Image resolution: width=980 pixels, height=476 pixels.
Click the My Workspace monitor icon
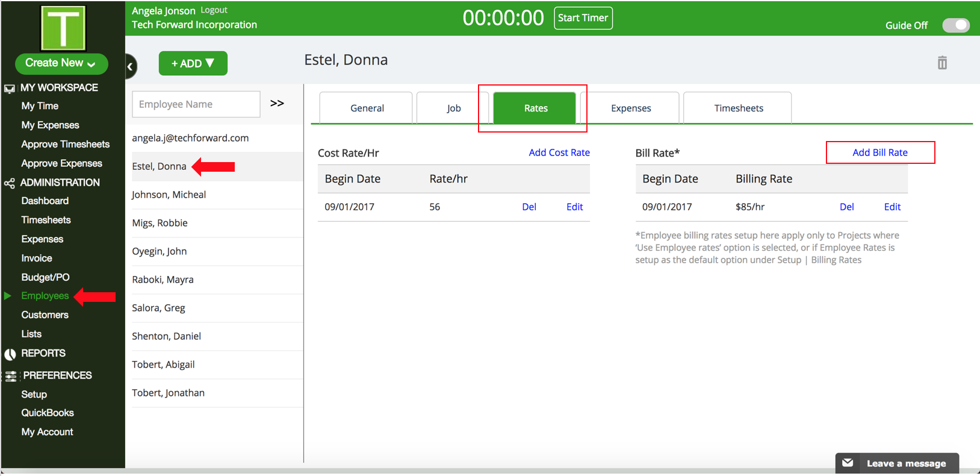10,89
